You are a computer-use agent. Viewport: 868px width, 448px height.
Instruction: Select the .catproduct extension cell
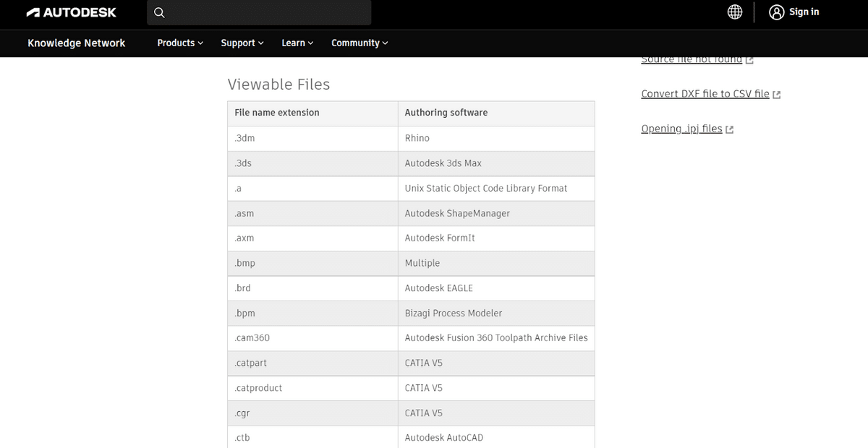(312, 388)
